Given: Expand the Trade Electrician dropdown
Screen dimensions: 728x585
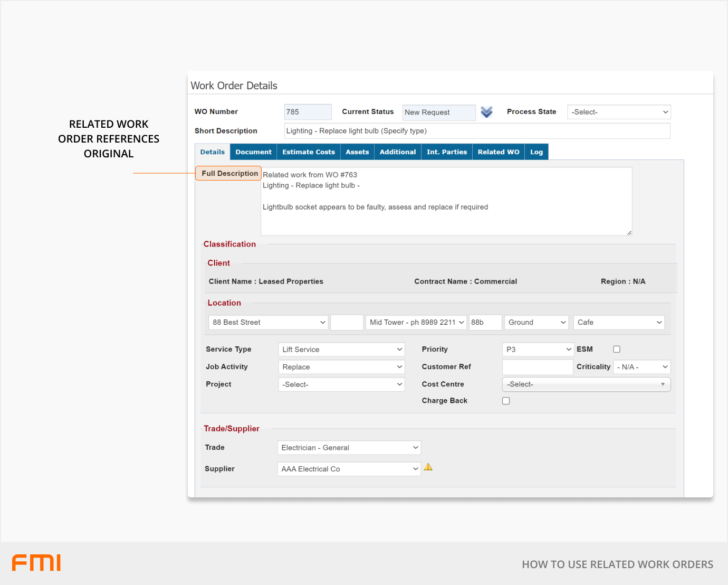Looking at the screenshot, I should click(349, 448).
